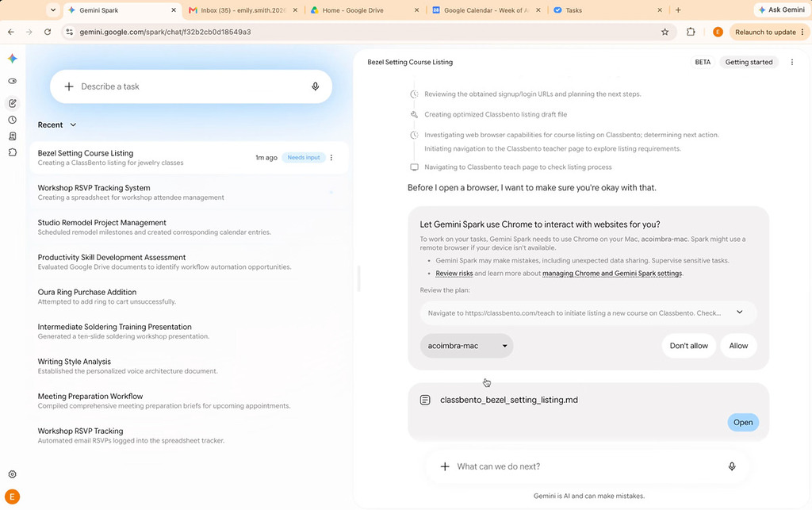Click step 'Creating optimized Classbento listing draft file'
The height and width of the screenshot is (510, 812).
tap(496, 114)
